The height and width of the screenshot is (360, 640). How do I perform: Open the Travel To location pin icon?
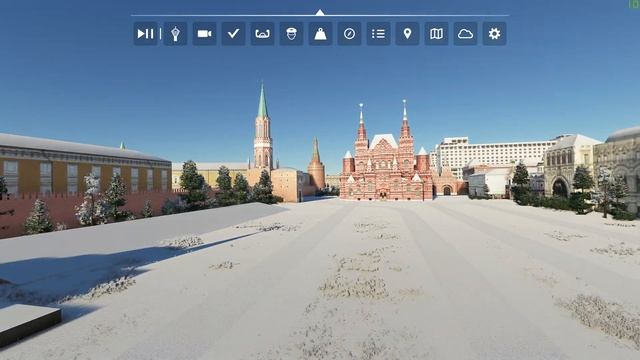pyautogui.click(x=407, y=33)
